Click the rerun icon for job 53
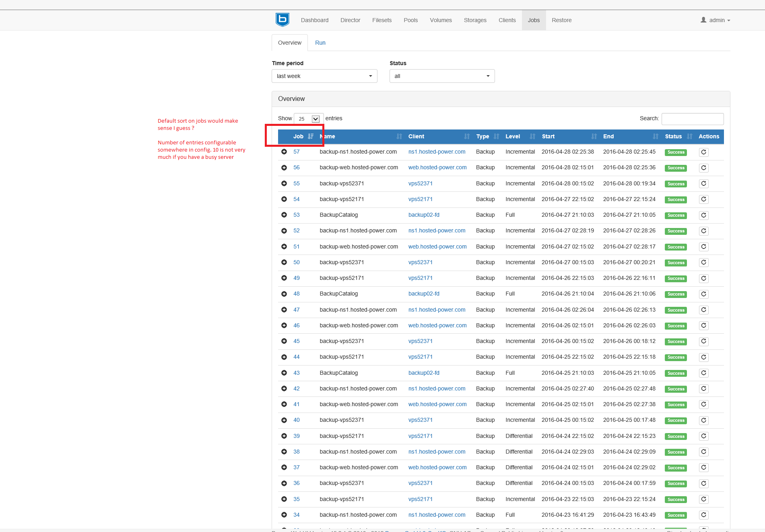Viewport: 765px width, 532px height. pos(703,215)
